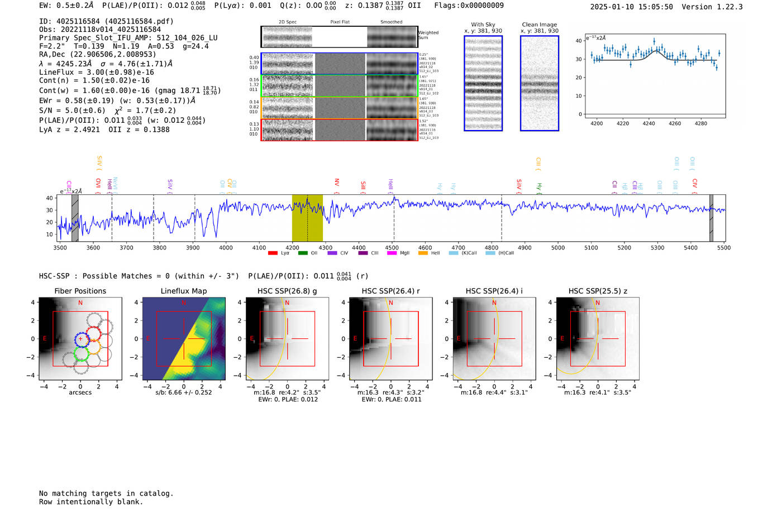Open the Fiber Positions plot
The image size is (782, 532).
(80, 339)
